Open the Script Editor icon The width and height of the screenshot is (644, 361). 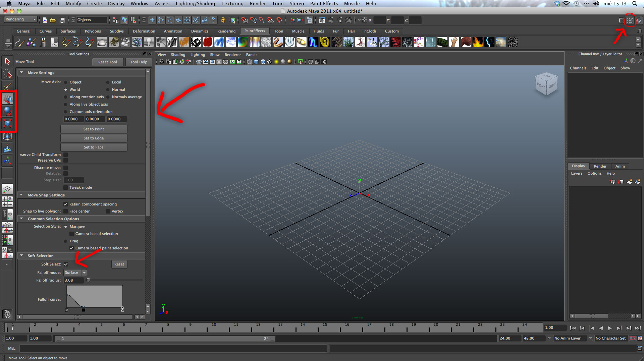640,348
